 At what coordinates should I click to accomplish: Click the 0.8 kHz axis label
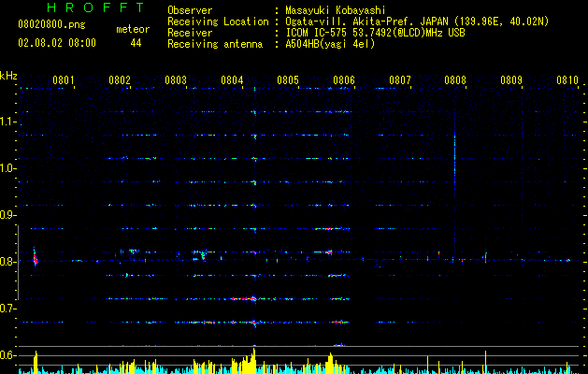[x=7, y=262]
